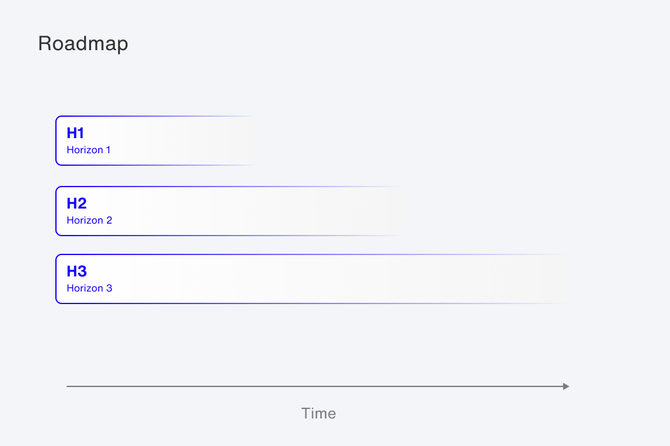This screenshot has width=670, height=446.
Task: Select the bold H3 heading
Action: (77, 271)
